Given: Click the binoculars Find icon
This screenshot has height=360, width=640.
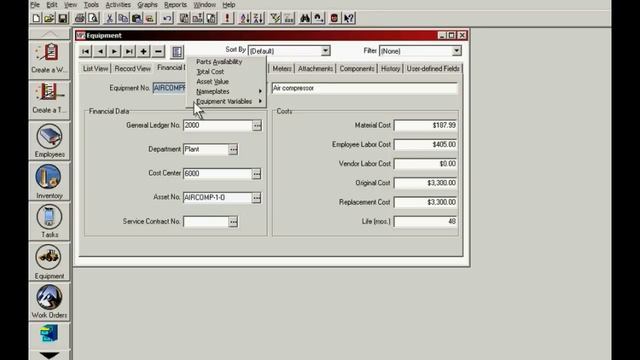Looking at the screenshot, I should (x=305, y=18).
